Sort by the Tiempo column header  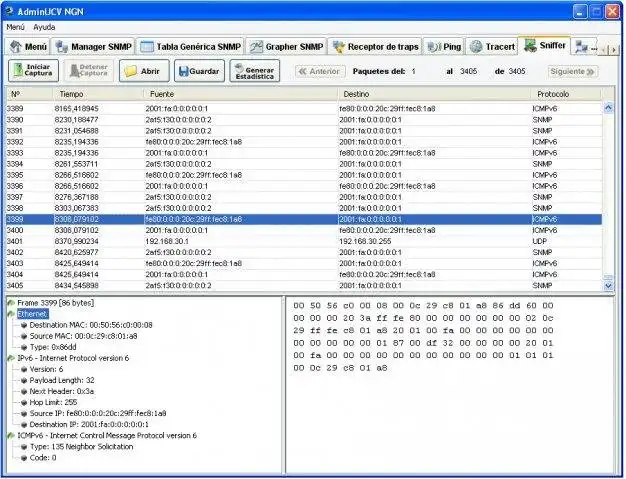(x=98, y=94)
